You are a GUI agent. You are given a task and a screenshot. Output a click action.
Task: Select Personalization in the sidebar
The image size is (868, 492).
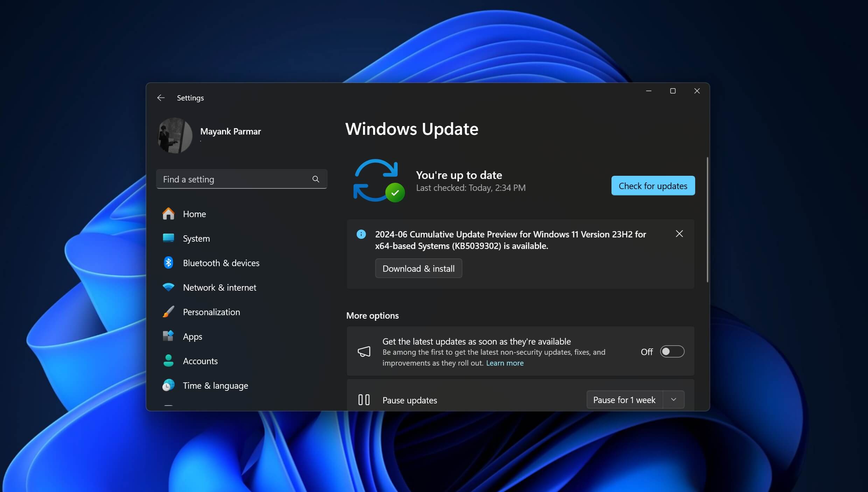[x=241, y=312]
